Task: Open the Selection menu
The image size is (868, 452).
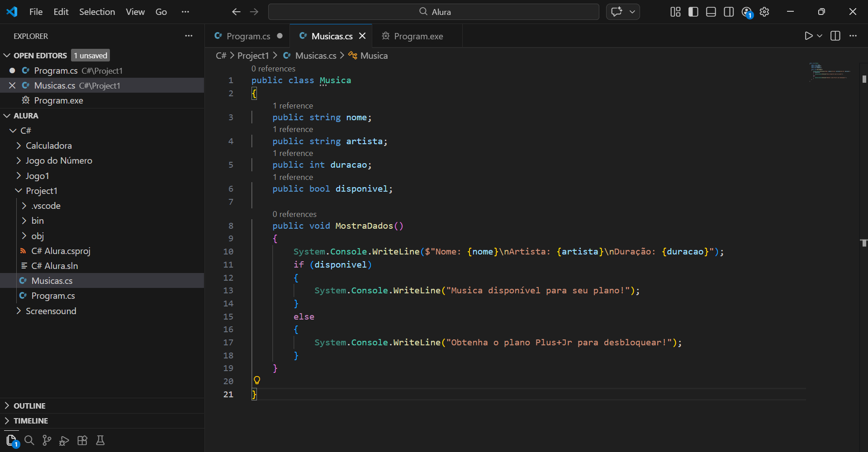Action: click(97, 12)
